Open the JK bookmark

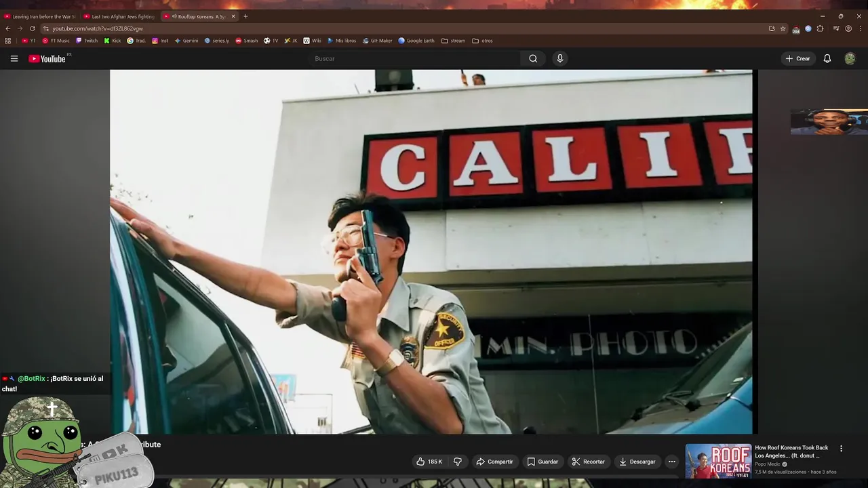(291, 41)
